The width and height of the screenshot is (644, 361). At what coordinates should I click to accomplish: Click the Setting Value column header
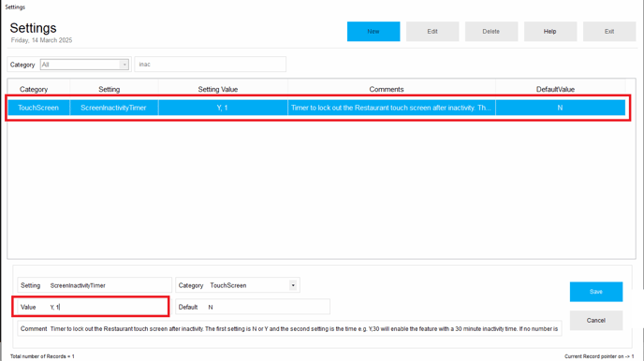(218, 90)
